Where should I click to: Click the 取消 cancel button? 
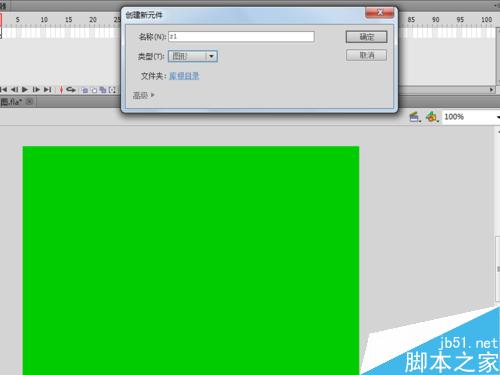click(366, 55)
